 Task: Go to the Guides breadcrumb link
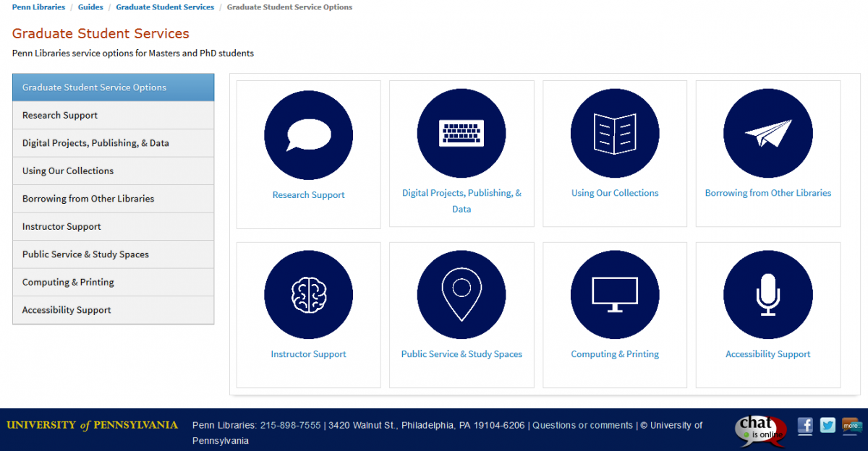[x=90, y=7]
